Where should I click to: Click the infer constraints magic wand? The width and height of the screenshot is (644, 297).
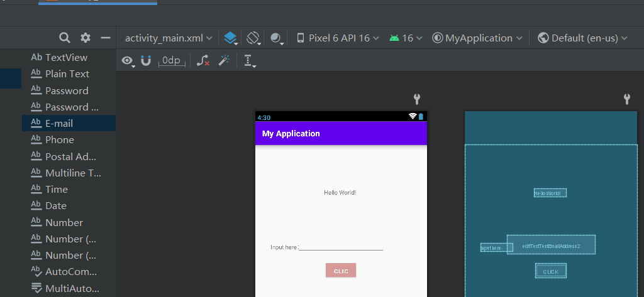coord(224,61)
